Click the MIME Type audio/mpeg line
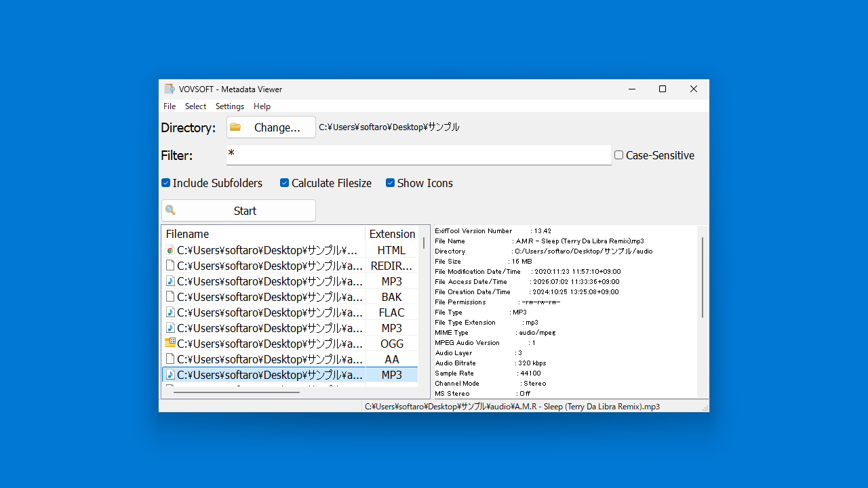868x488 pixels. coord(495,333)
